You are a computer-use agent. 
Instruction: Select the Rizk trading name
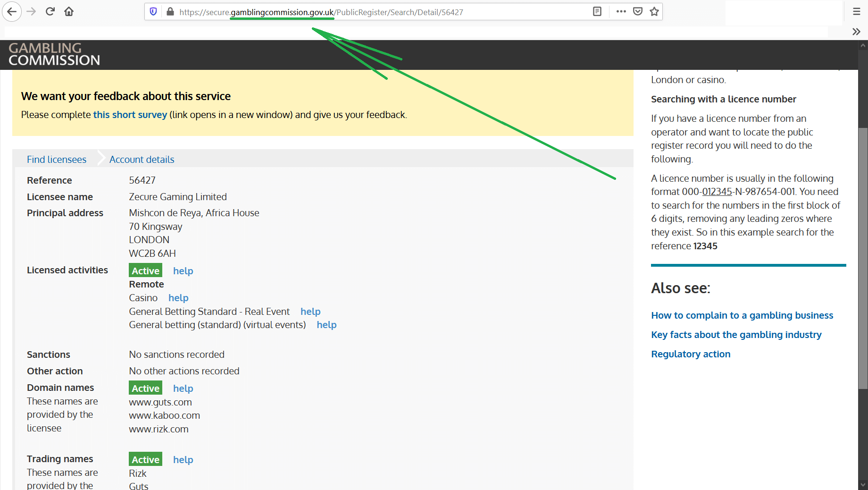[x=138, y=473]
